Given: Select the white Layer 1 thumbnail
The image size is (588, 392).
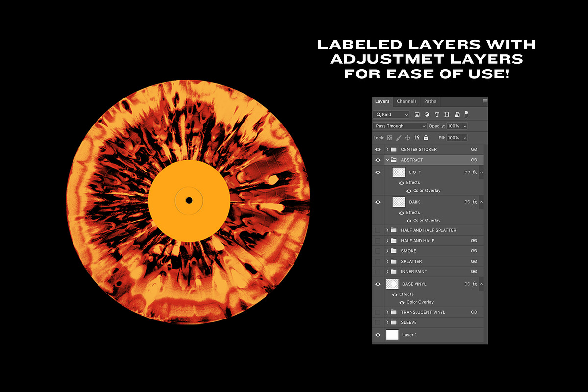Looking at the screenshot, I should click(392, 335).
